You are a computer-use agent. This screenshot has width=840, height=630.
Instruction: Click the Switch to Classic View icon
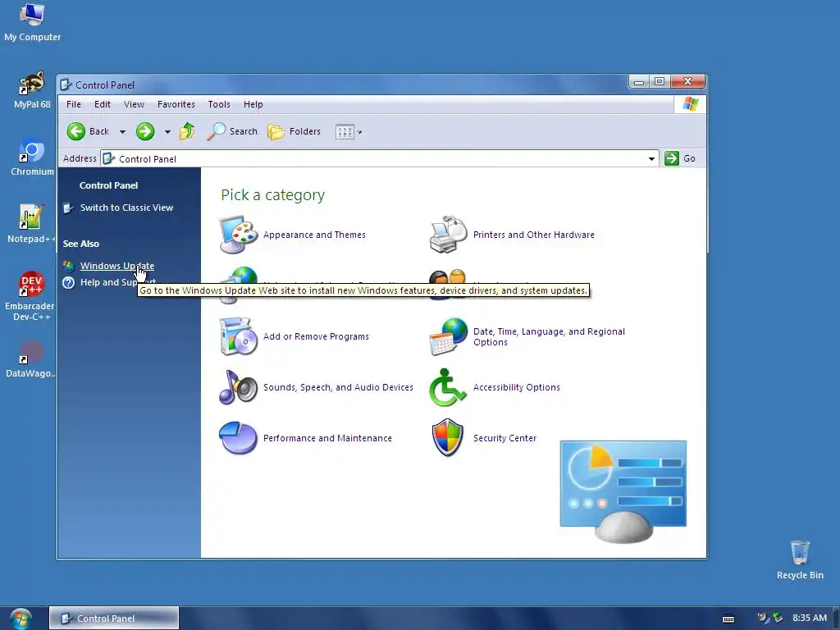(68, 208)
